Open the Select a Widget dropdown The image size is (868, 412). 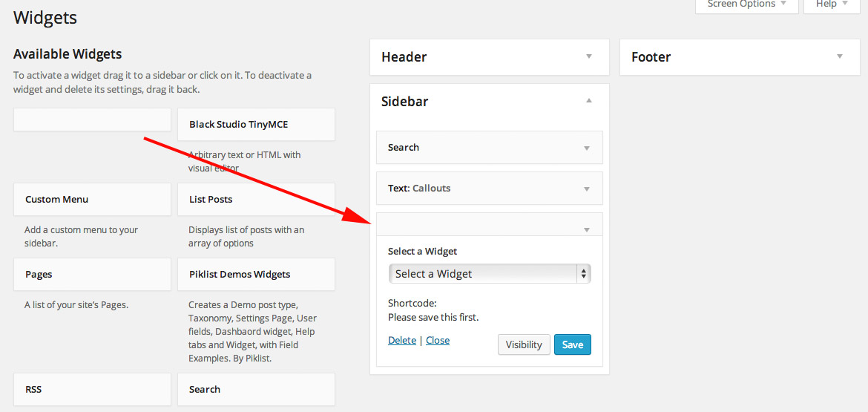(490, 274)
